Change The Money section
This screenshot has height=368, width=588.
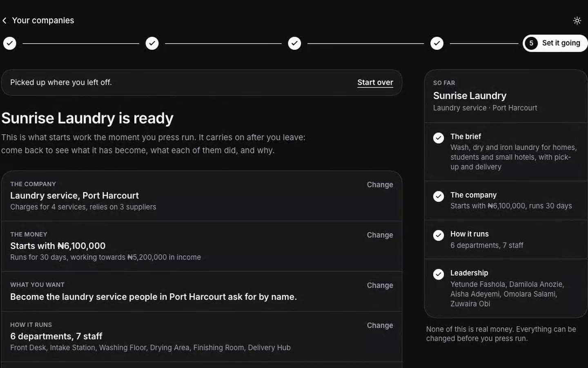380,235
